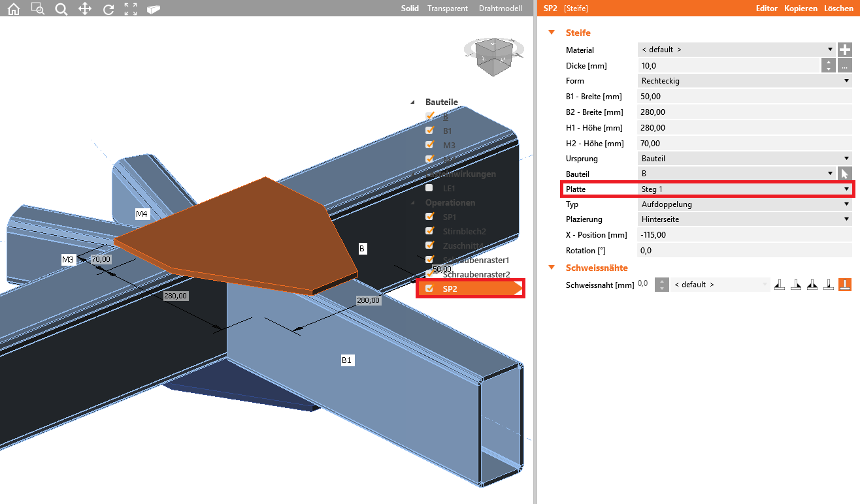The width and height of the screenshot is (860, 504).
Task: Select the first weld type icon
Action: [x=780, y=285]
